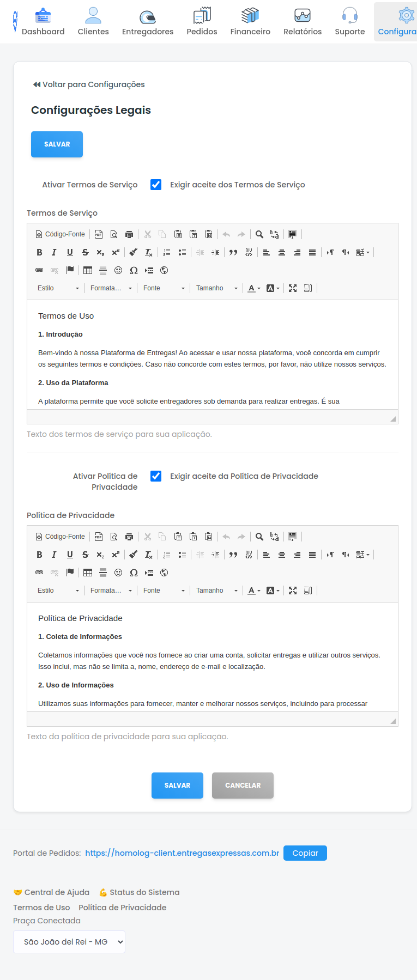Click bottom SALVAR button beside Cancelar
Viewport: 417px width, 980px height.
click(177, 786)
